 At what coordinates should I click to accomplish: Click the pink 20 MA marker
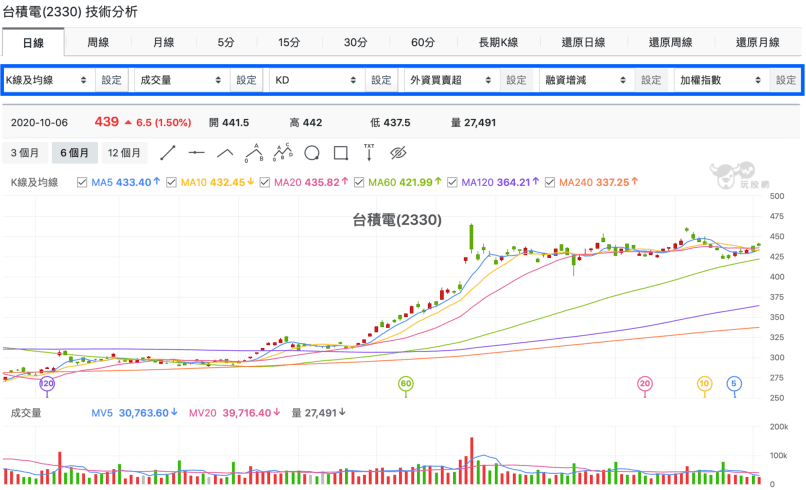click(645, 384)
